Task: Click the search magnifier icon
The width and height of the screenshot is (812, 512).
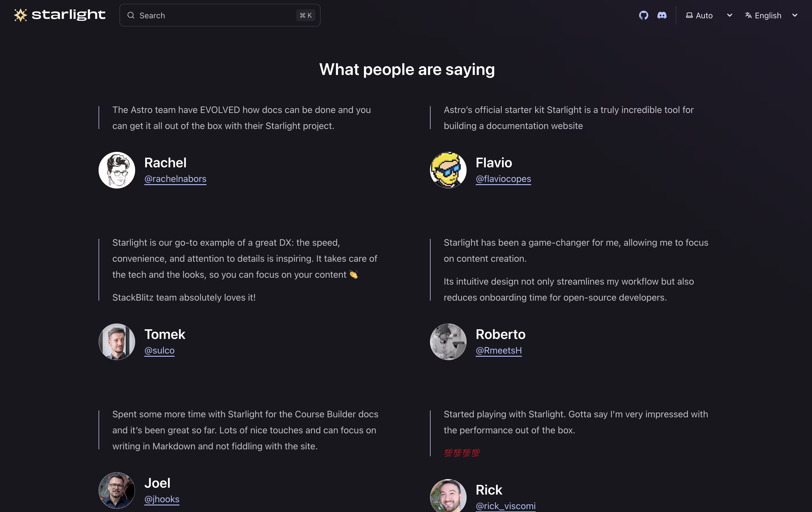Action: [x=131, y=15]
